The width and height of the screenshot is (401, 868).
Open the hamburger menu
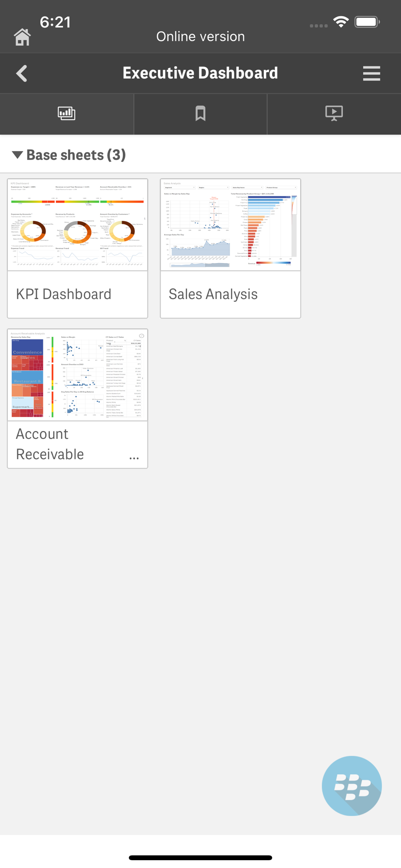click(371, 73)
